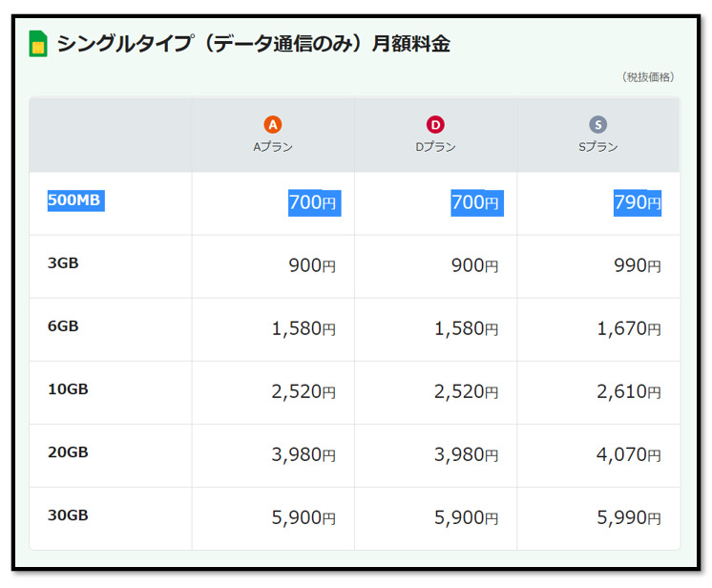Click the Sプラン column header label
The width and height of the screenshot is (712, 588).
click(x=598, y=147)
